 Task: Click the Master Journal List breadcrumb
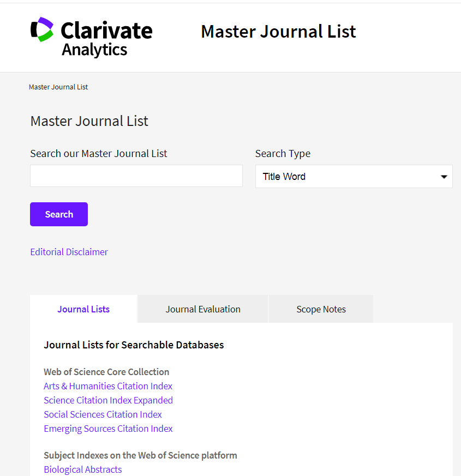pos(58,87)
